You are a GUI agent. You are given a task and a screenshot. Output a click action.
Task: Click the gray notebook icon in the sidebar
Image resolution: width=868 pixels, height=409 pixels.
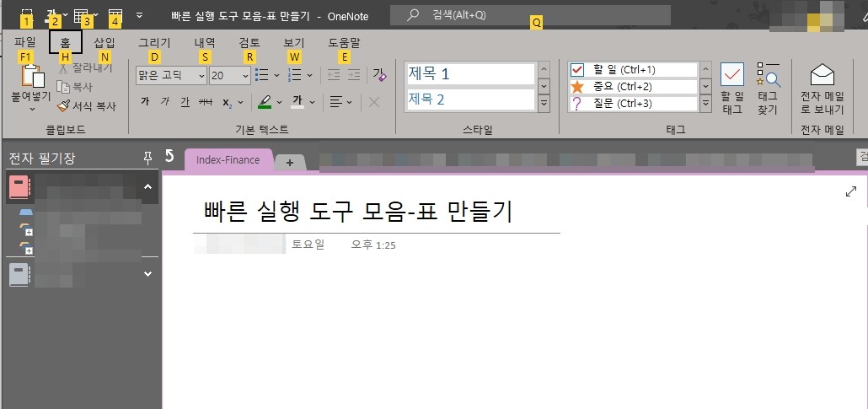(x=19, y=274)
